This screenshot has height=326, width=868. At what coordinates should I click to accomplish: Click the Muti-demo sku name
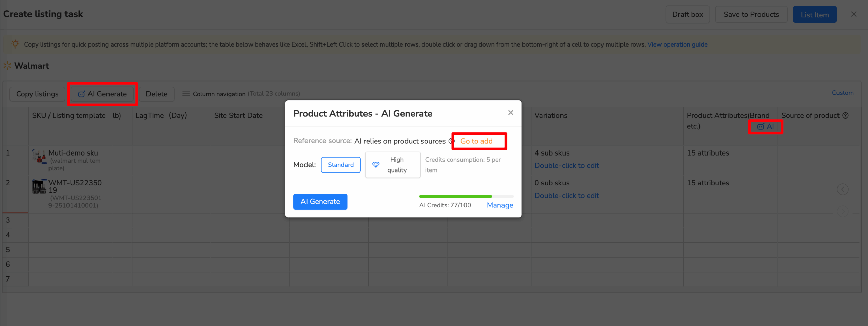pyautogui.click(x=73, y=153)
